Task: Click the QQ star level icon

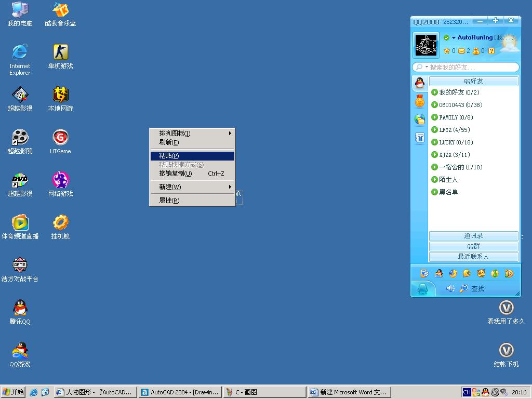Action: click(446, 51)
